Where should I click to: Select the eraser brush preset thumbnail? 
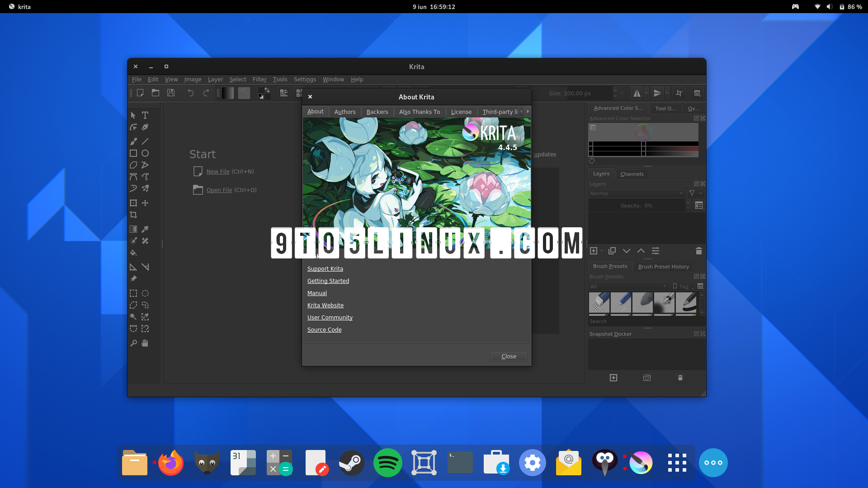coord(599,302)
